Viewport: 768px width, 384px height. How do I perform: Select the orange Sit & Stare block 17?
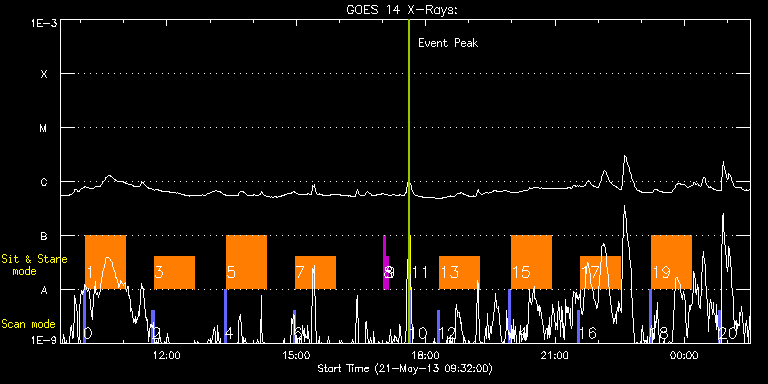tap(600, 272)
